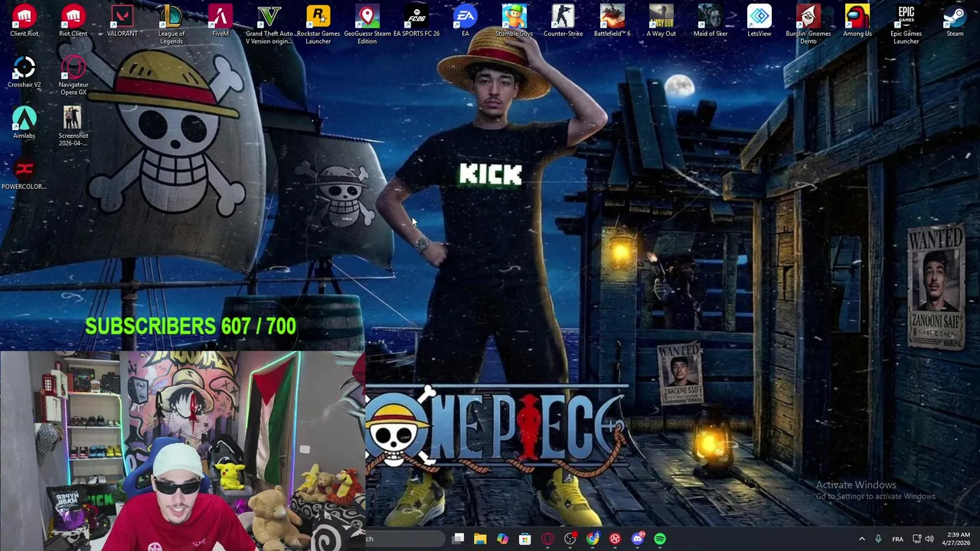980x551 pixels.
Task: Open the POWERCOLOR desktop shortcut
Action: tap(24, 174)
